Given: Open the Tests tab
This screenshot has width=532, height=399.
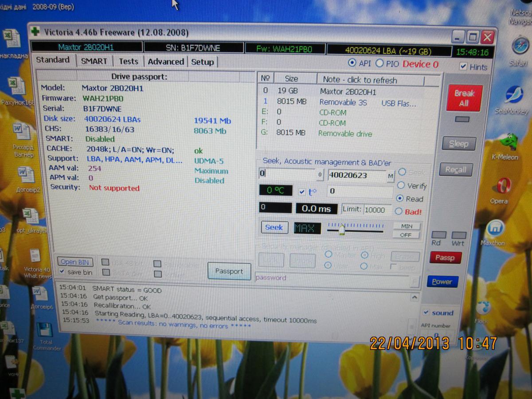Looking at the screenshot, I should coord(128,62).
